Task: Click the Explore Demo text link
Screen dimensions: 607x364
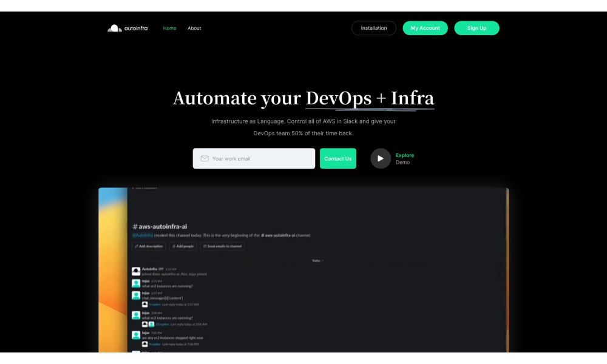Action: point(404,158)
